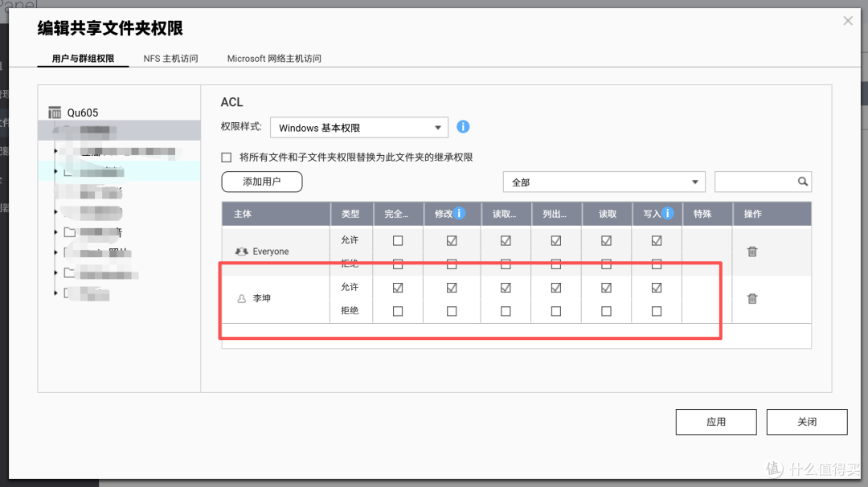Image resolution: width=868 pixels, height=487 pixels.
Task: Click inside the user search input field
Action: (763, 182)
